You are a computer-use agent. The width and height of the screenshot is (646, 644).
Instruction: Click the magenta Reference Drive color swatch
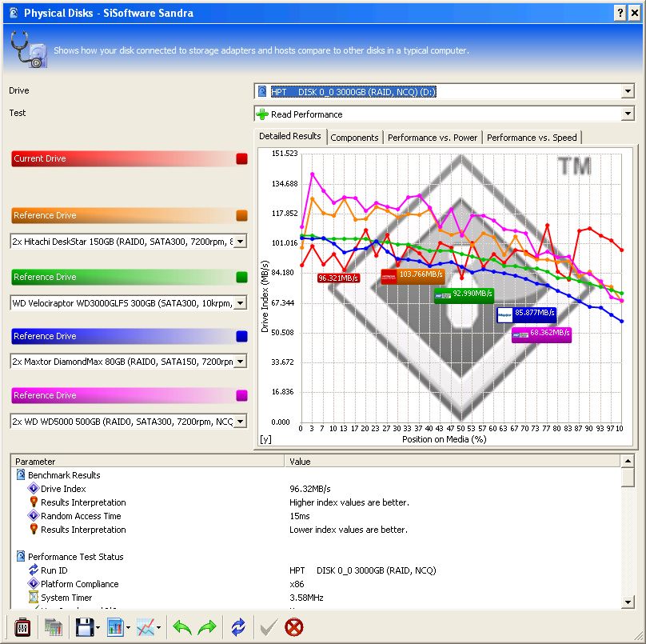click(x=241, y=395)
